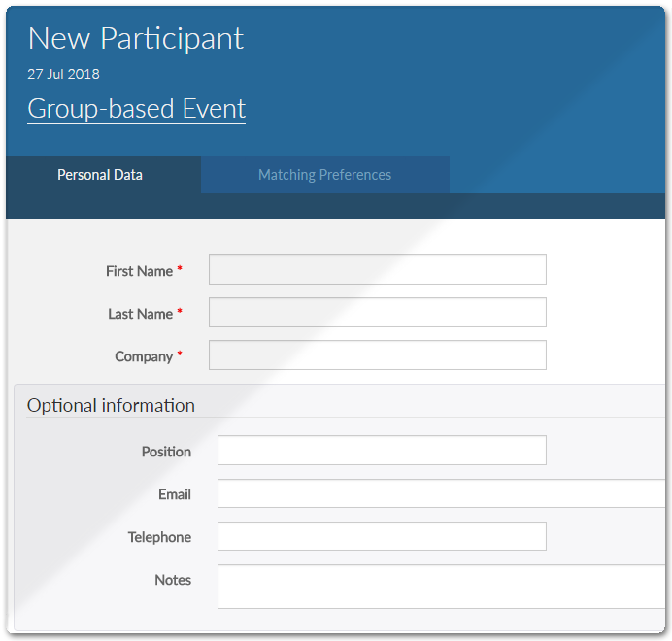The image size is (672, 641).
Task: Click the Last Name label text
Action: [140, 314]
